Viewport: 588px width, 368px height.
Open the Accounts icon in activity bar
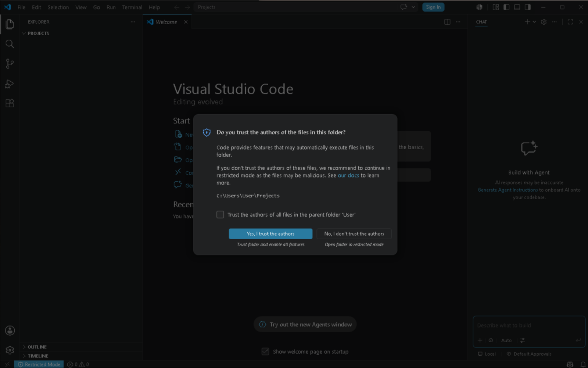point(10,331)
